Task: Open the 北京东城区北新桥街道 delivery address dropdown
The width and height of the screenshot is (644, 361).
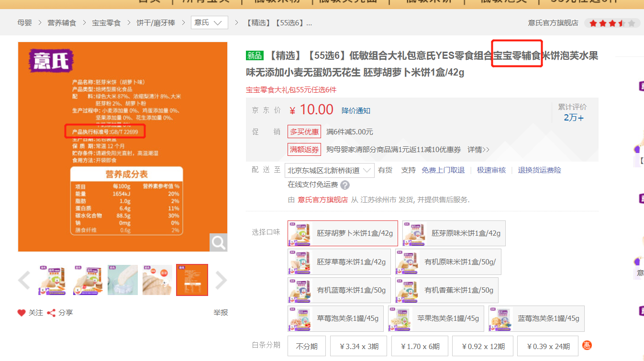Action: [x=330, y=170]
